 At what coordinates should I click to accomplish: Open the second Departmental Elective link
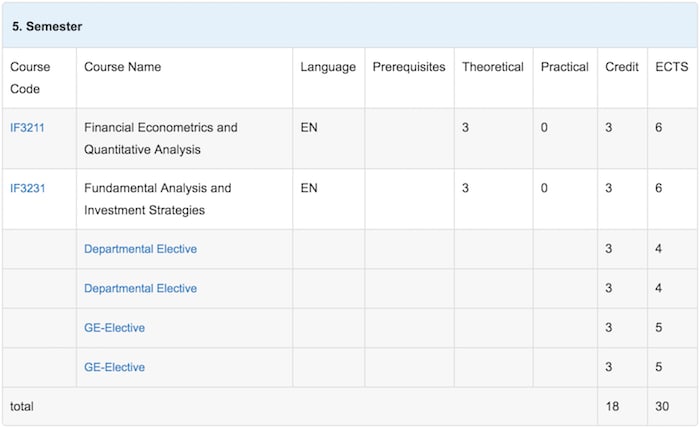(140, 288)
